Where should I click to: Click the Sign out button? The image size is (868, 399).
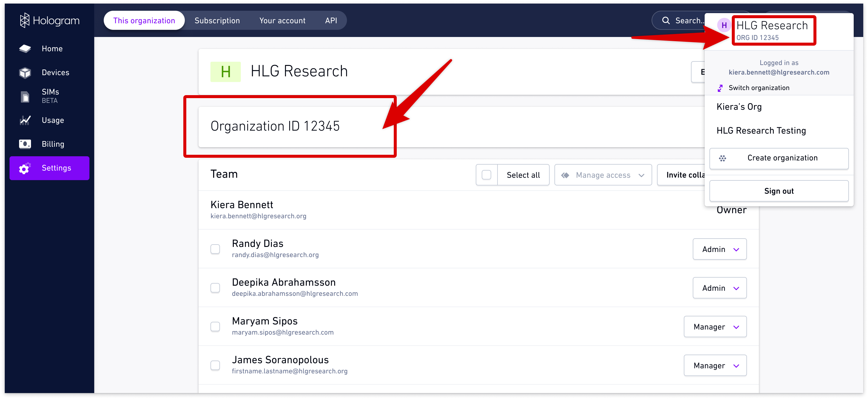pos(779,190)
